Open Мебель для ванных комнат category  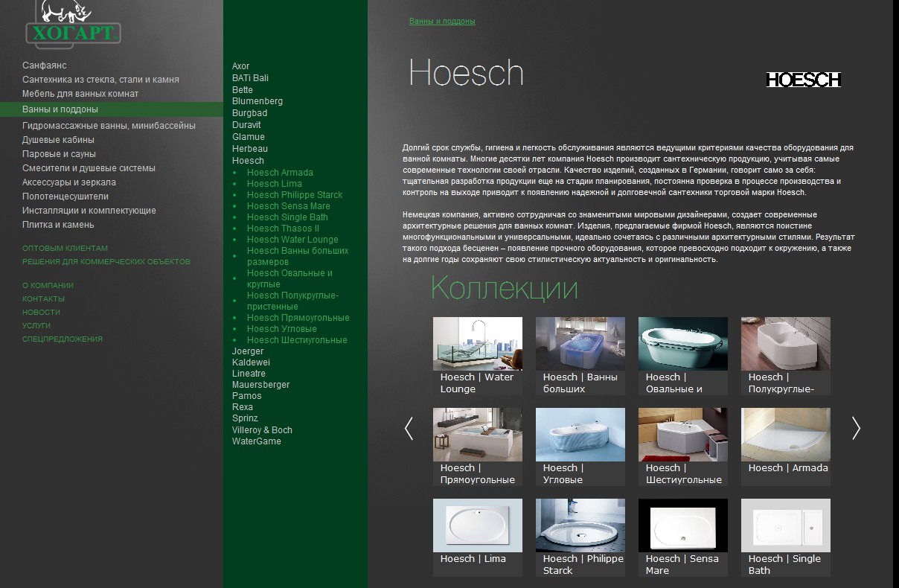[80, 94]
